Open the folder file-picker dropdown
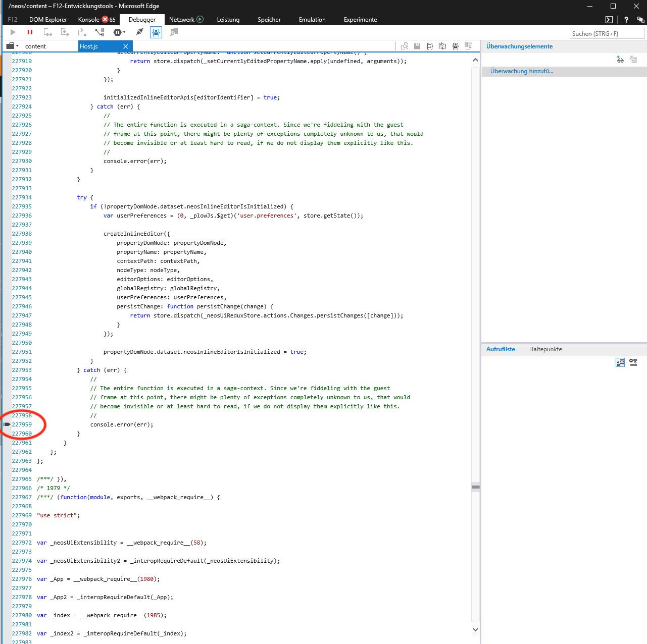The height and width of the screenshot is (644, 647). (12, 46)
